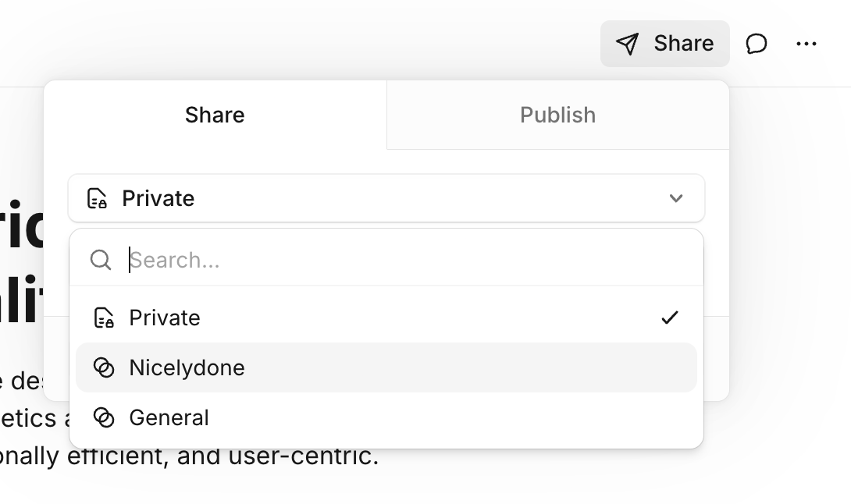Select the Share tab in the popup
The image size is (851, 504).
click(x=215, y=115)
